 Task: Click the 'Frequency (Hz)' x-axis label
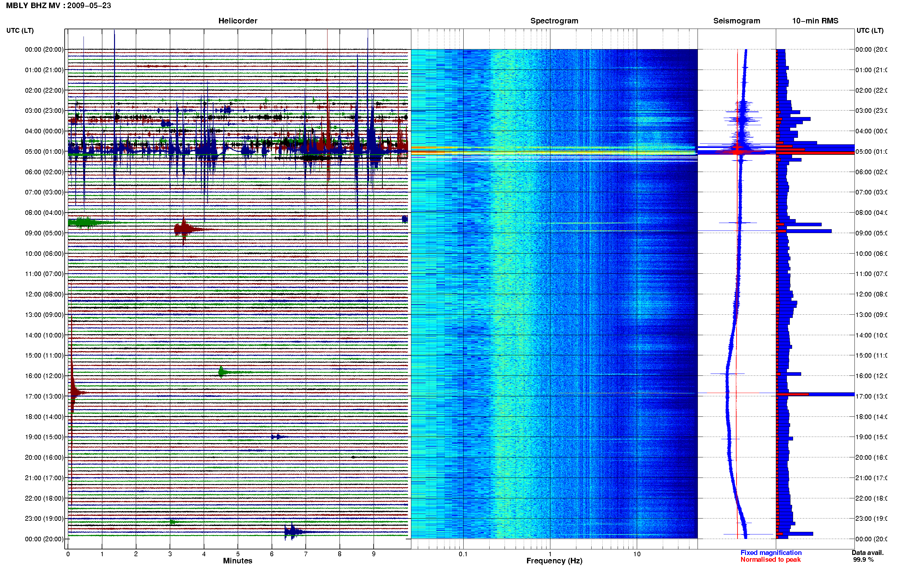click(554, 561)
